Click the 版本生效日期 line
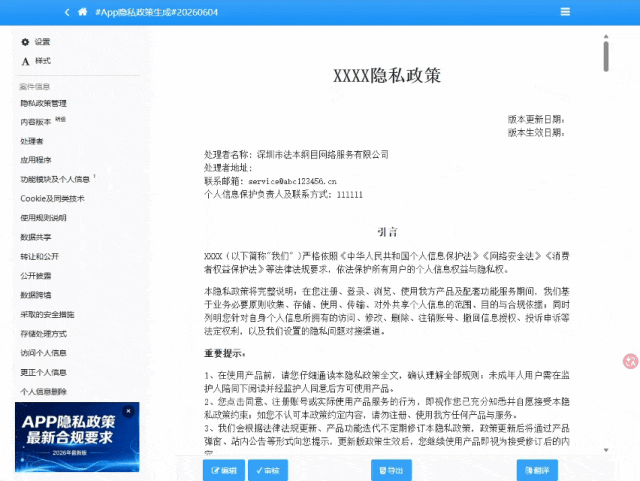The image size is (640, 481). tap(536, 132)
